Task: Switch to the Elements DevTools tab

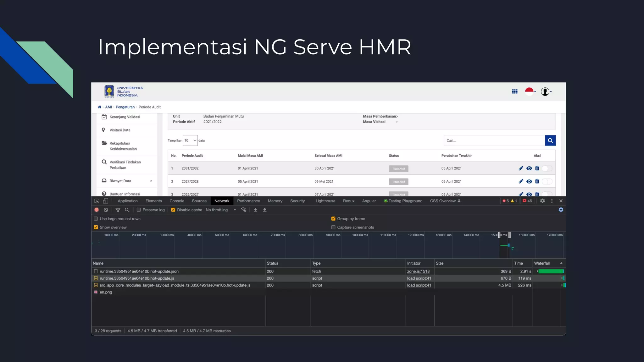Action: tap(153, 201)
